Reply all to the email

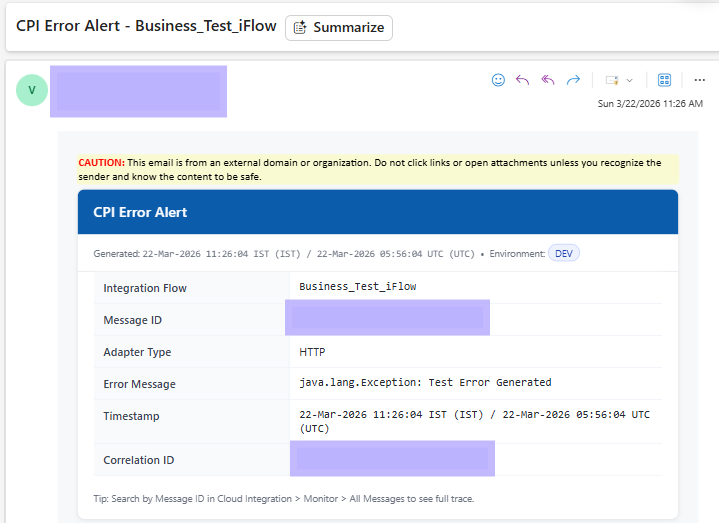[548, 80]
